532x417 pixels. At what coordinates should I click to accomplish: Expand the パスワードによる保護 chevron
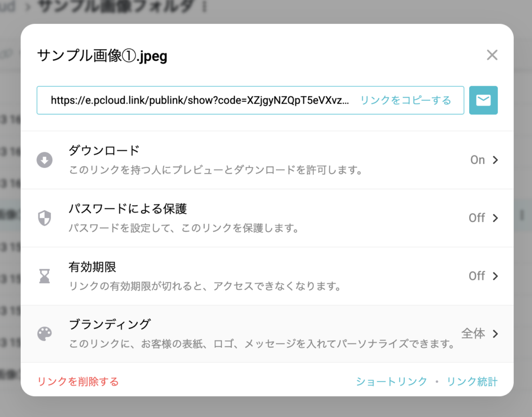[495, 218]
